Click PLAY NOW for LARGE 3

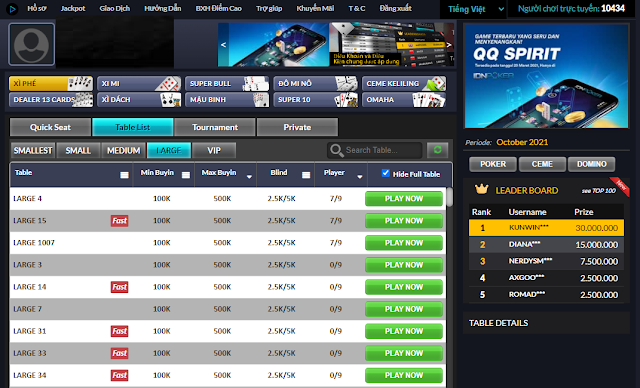pos(404,265)
